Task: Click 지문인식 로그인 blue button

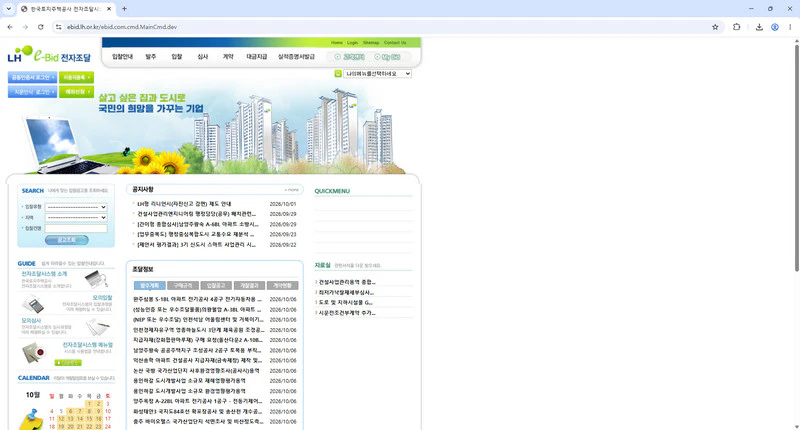Action: pyautogui.click(x=32, y=92)
